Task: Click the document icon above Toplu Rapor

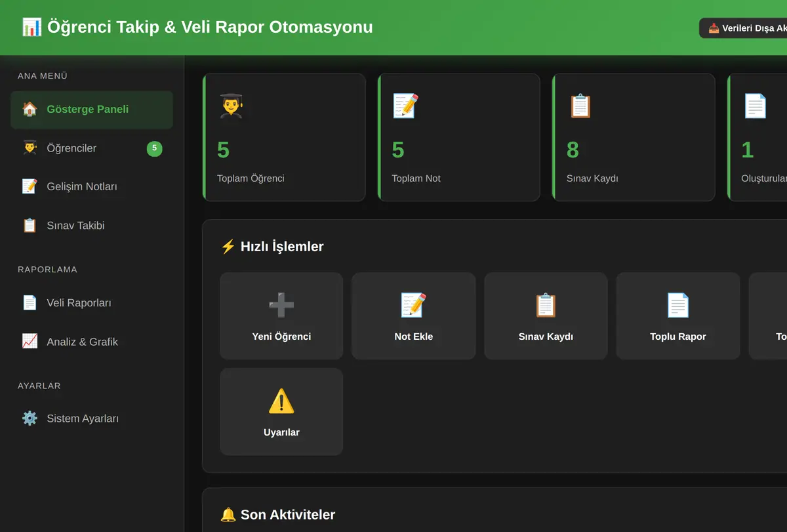Action: point(678,305)
